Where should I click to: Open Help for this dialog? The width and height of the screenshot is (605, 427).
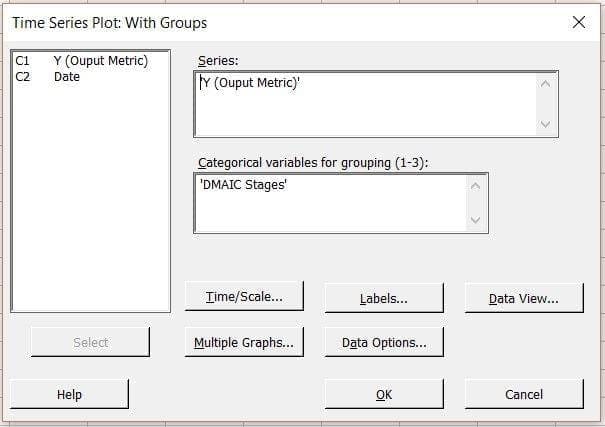(x=69, y=394)
